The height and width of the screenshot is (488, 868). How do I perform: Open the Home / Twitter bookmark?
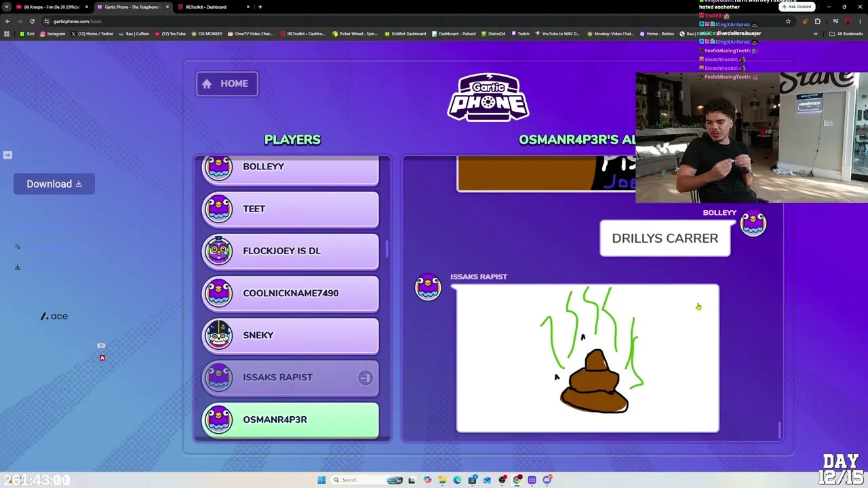pos(92,34)
